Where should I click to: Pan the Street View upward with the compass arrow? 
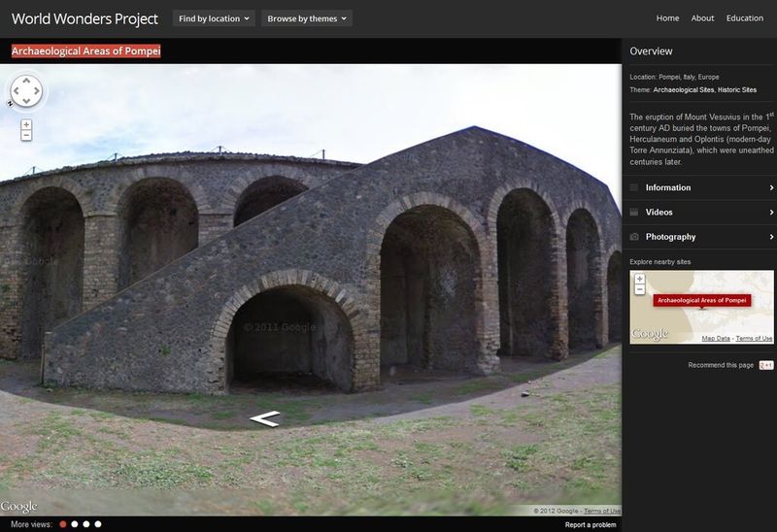point(26,81)
